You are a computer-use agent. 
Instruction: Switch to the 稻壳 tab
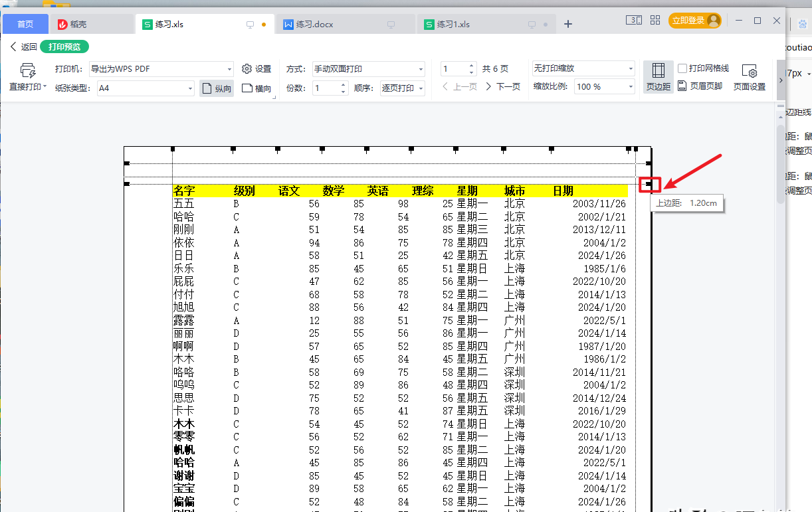tap(91, 24)
